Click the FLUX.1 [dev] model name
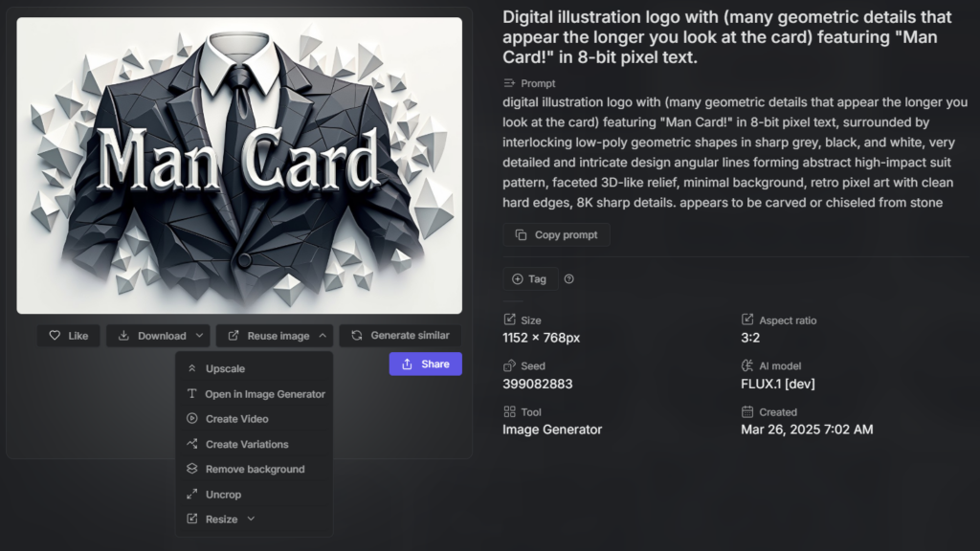 (777, 384)
